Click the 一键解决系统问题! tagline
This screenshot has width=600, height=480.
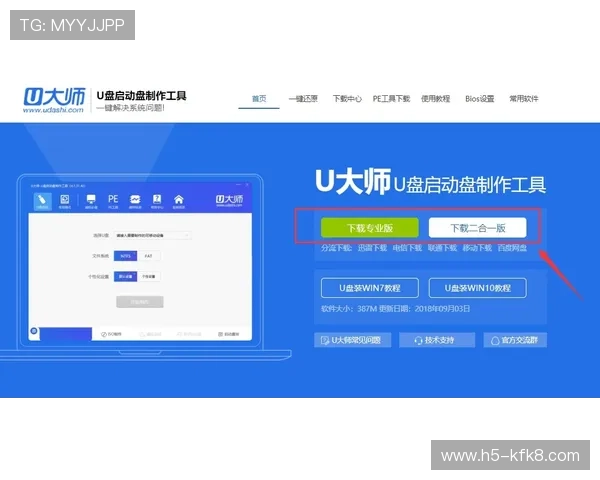pyautogui.click(x=130, y=108)
